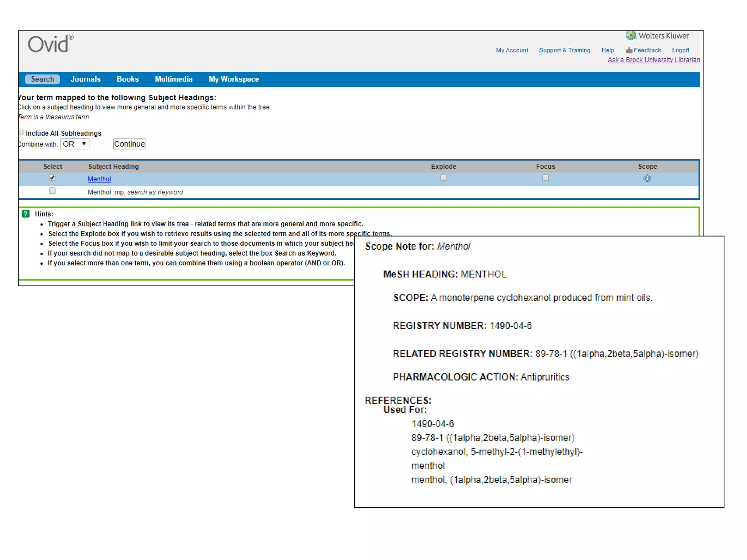Click the Feedback thumbs-up icon
Screen dimensions: 747x560
[629, 50]
